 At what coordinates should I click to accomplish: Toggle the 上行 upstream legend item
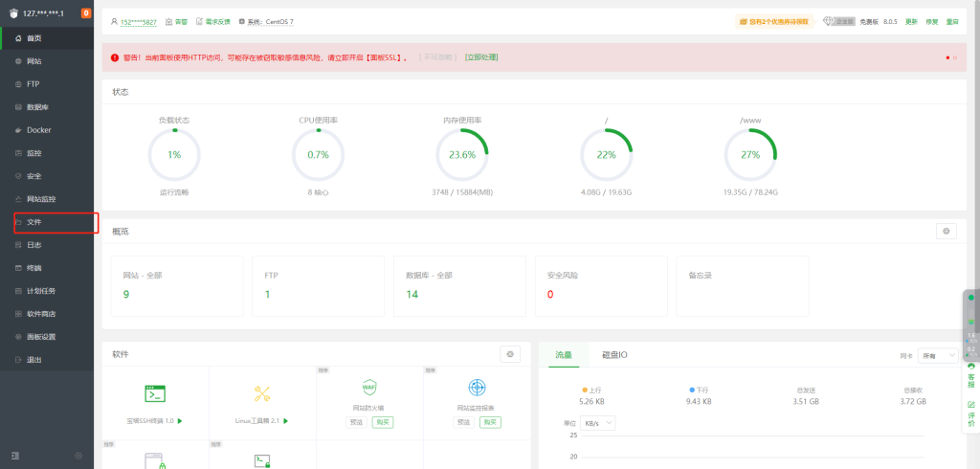point(591,390)
